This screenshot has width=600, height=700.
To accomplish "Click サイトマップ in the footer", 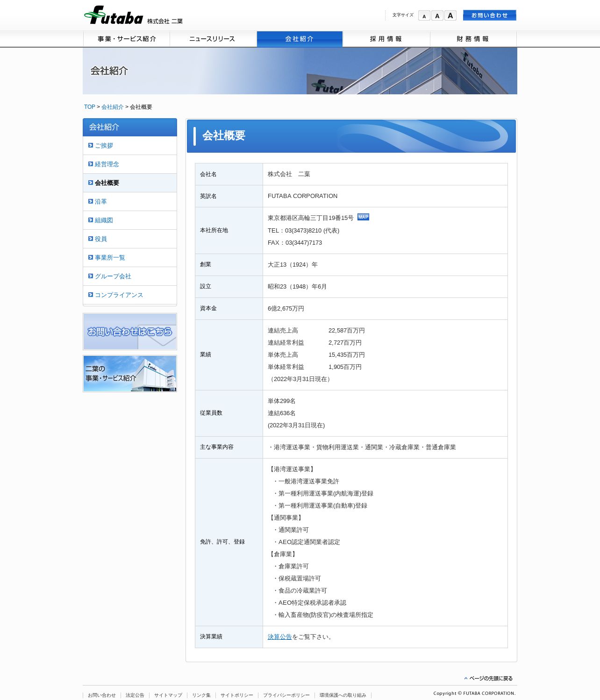I will point(168,695).
